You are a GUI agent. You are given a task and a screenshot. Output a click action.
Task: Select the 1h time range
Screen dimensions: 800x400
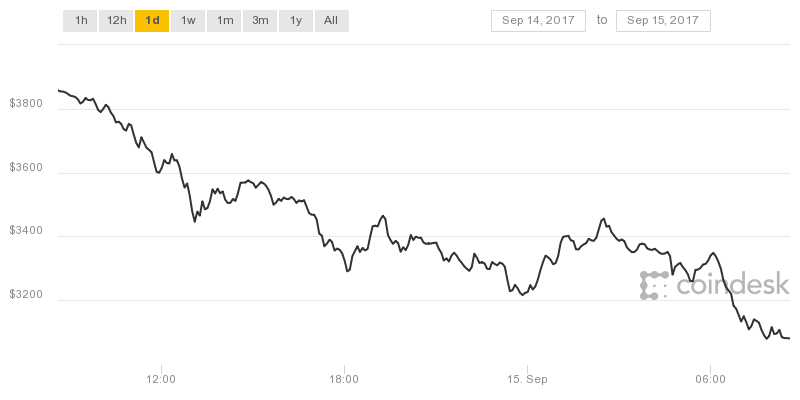(x=80, y=21)
